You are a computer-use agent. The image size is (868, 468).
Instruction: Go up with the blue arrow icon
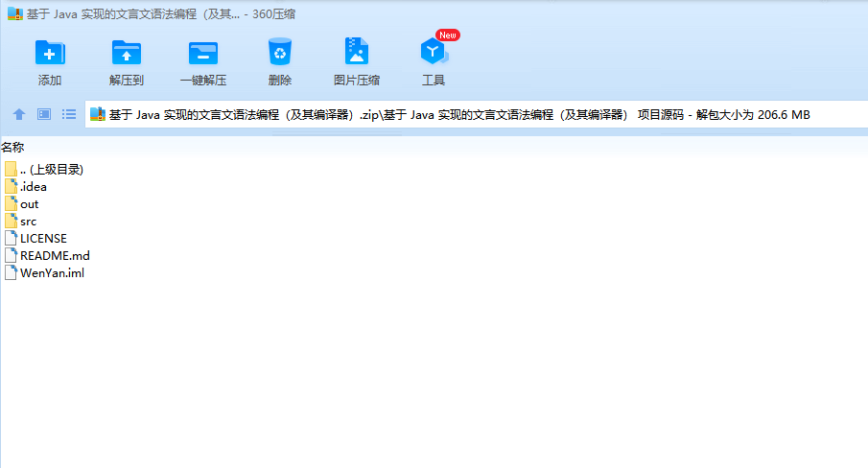pos(19,114)
